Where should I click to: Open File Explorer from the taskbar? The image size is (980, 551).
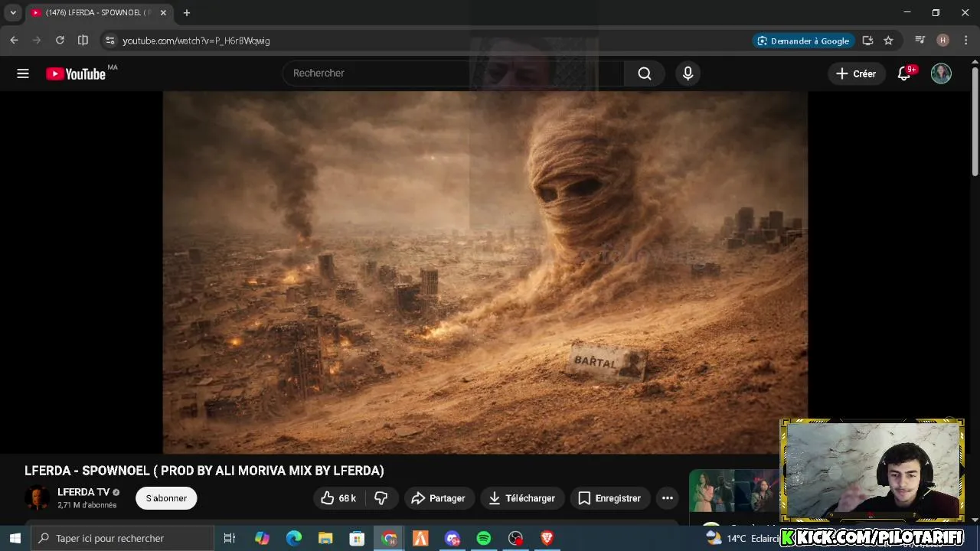[x=325, y=538]
